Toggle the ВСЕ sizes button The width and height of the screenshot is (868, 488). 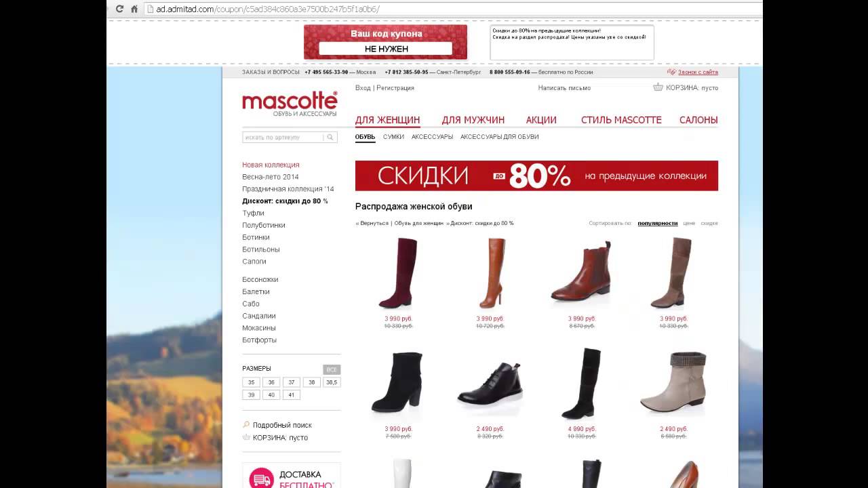[332, 369]
